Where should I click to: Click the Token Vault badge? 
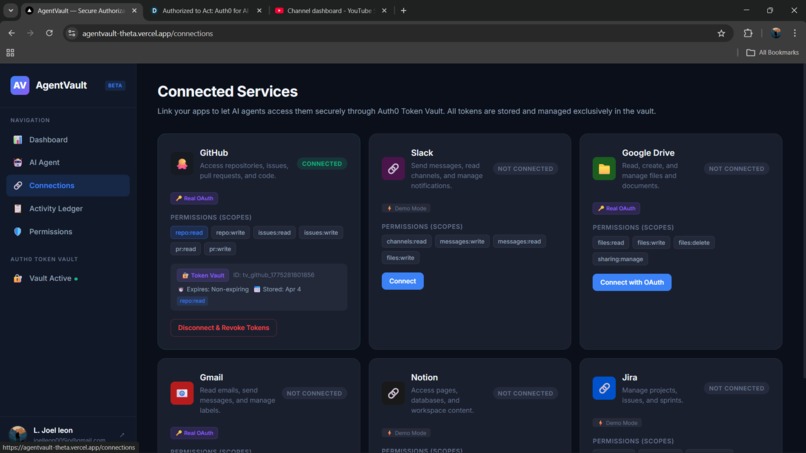point(203,276)
